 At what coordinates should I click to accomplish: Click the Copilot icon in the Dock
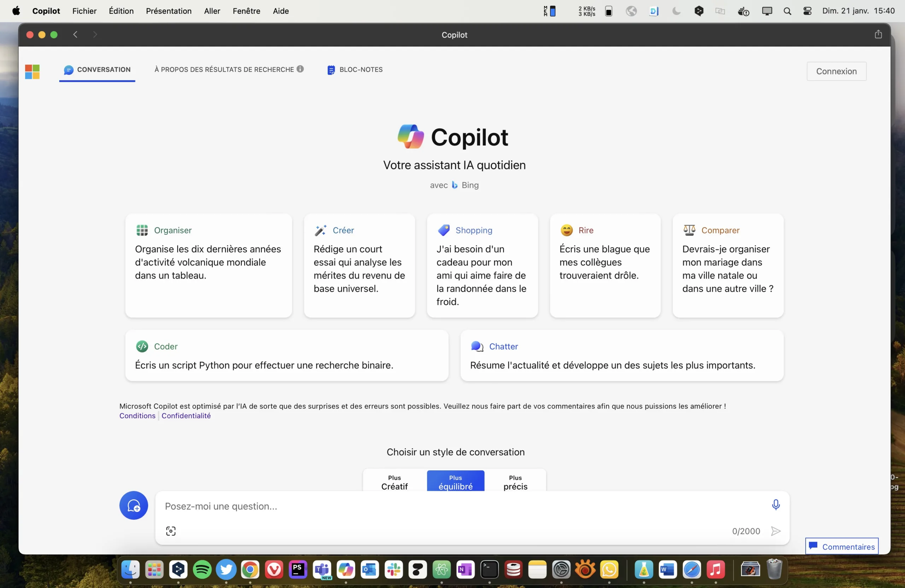[346, 569]
